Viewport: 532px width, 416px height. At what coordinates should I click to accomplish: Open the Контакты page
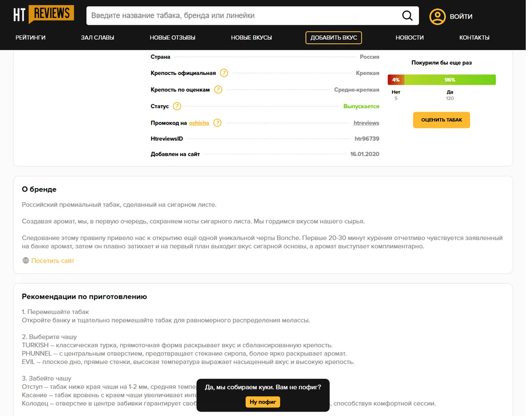tap(474, 38)
